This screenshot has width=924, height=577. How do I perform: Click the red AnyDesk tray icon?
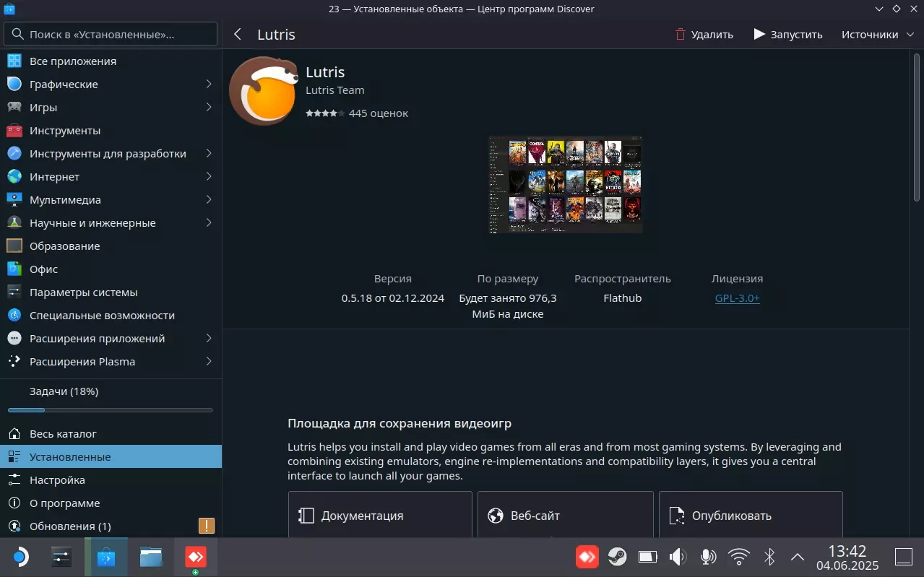pos(587,557)
